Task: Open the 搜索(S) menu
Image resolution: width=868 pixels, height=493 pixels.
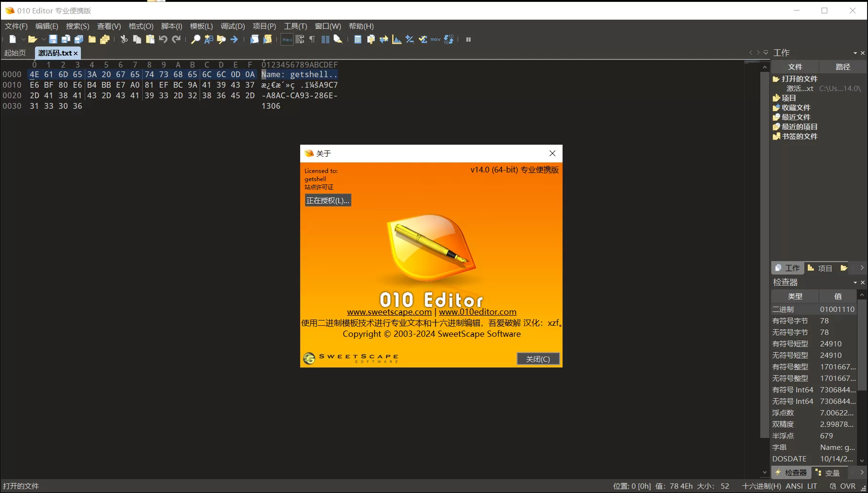Action: pos(78,26)
